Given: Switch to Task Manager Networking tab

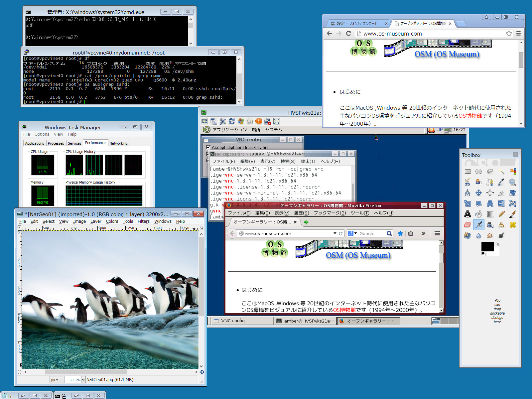Looking at the screenshot, I should click(x=118, y=143).
